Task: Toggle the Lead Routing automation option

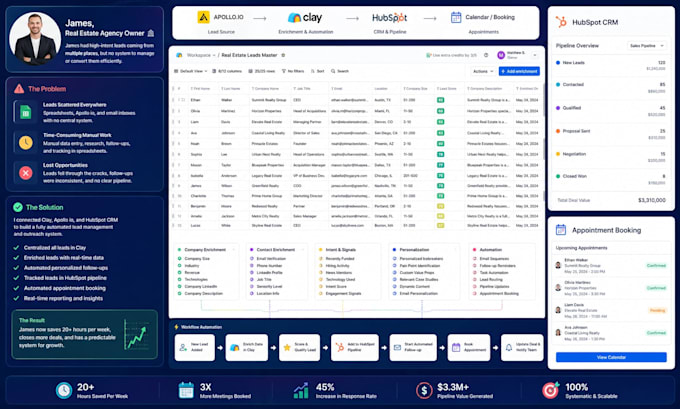Action: 474,279
